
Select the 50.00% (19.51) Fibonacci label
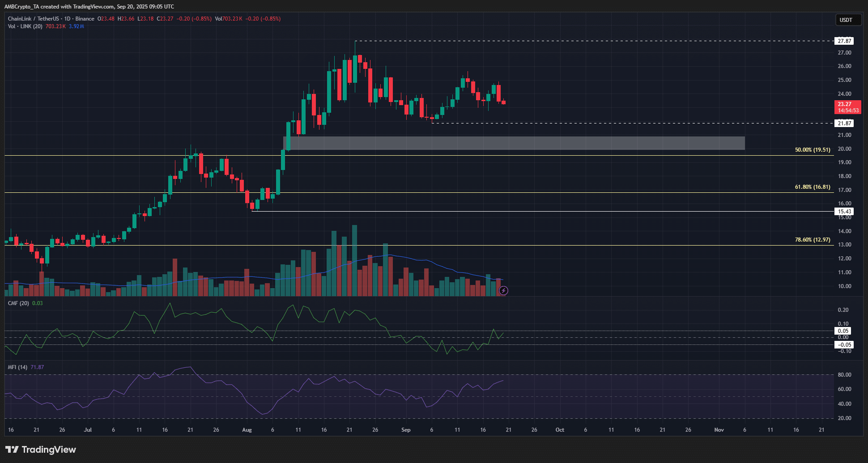tap(812, 150)
